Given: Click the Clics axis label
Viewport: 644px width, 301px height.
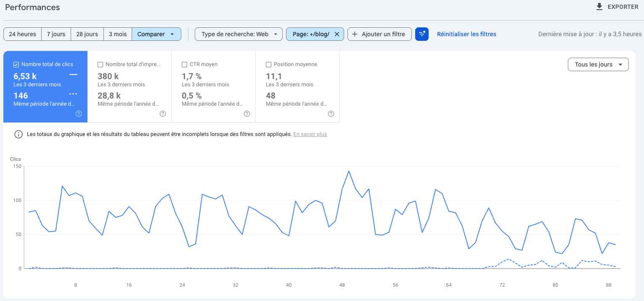Looking at the screenshot, I should coord(16,159).
